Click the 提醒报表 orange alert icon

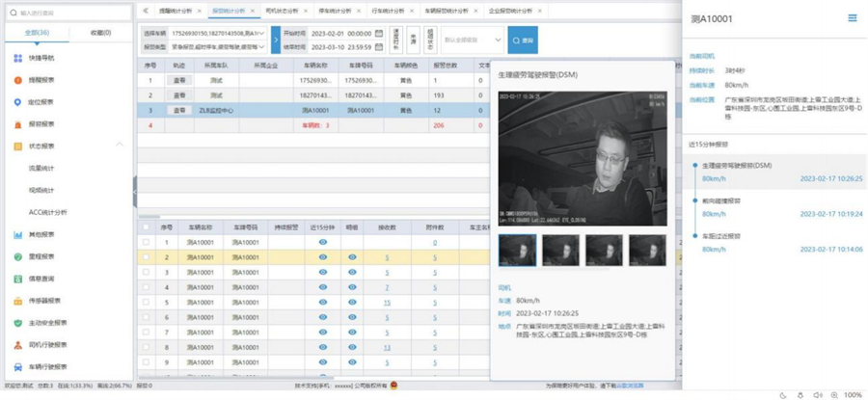tap(18, 80)
